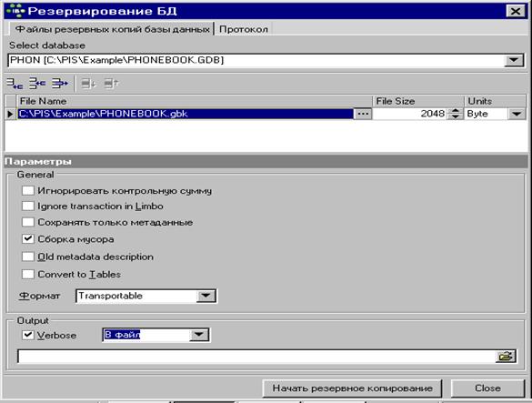Click the first add-file toolbar icon
Image resolution: width=532 pixels, height=403 pixels.
coord(15,83)
